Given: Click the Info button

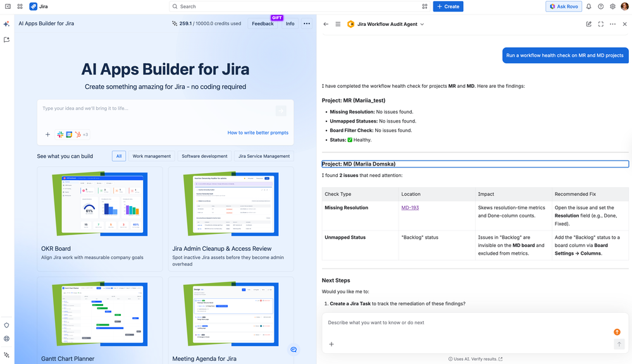Looking at the screenshot, I should click(290, 23).
